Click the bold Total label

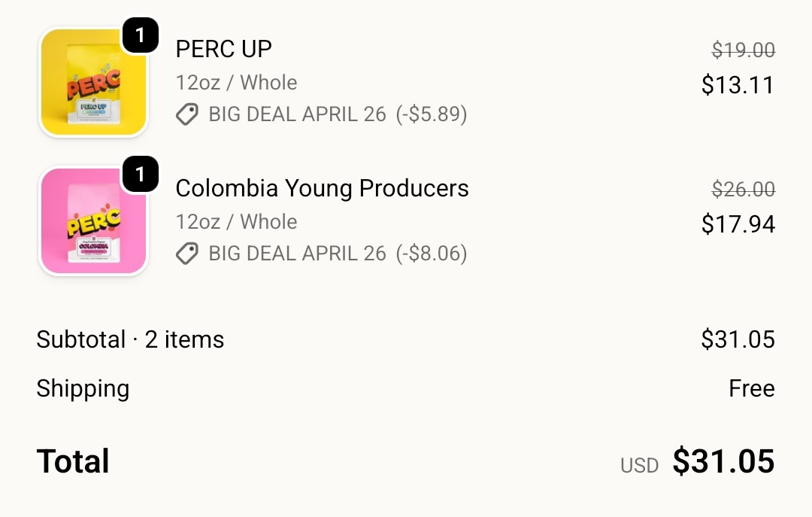click(x=73, y=461)
